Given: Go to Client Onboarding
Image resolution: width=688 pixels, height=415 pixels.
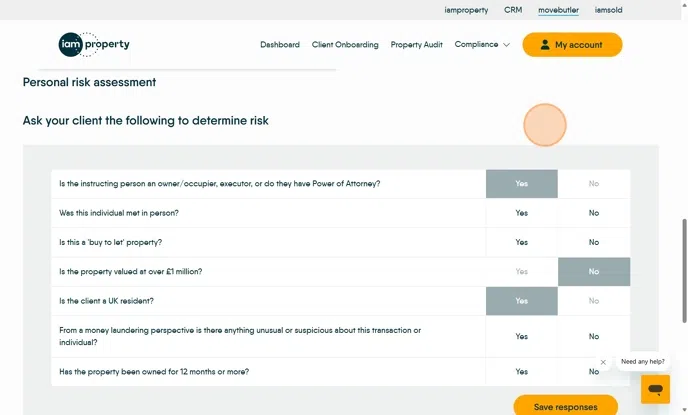Looking at the screenshot, I should 345,45.
